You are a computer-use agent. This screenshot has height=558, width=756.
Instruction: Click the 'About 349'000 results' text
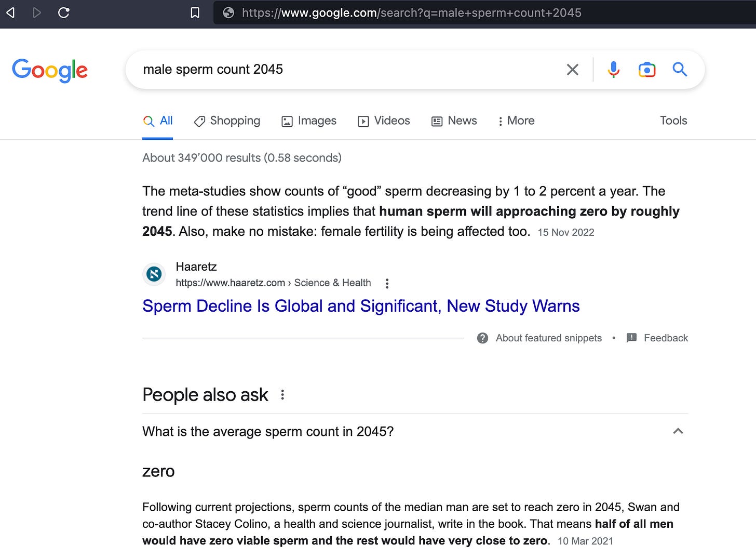point(242,158)
